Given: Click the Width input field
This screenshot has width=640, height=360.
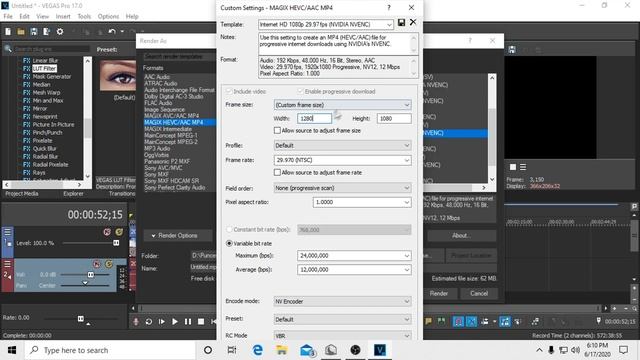Looking at the screenshot, I should click(x=314, y=118).
